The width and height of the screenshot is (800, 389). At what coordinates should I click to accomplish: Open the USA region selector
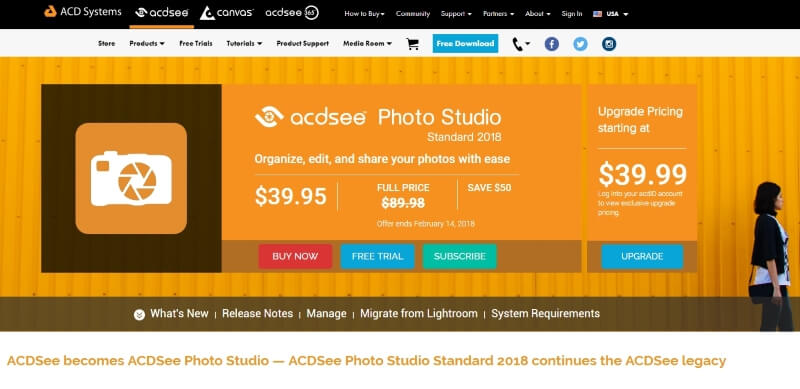[x=611, y=14]
